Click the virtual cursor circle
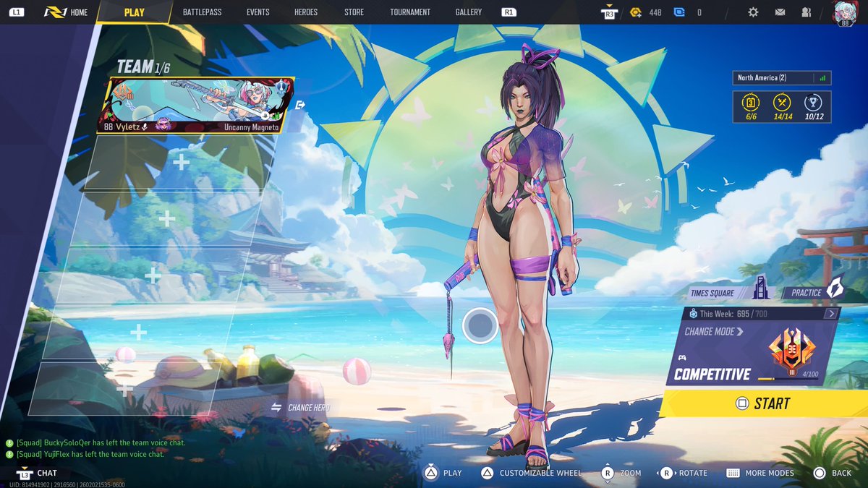The height and width of the screenshot is (488, 868). point(480,326)
